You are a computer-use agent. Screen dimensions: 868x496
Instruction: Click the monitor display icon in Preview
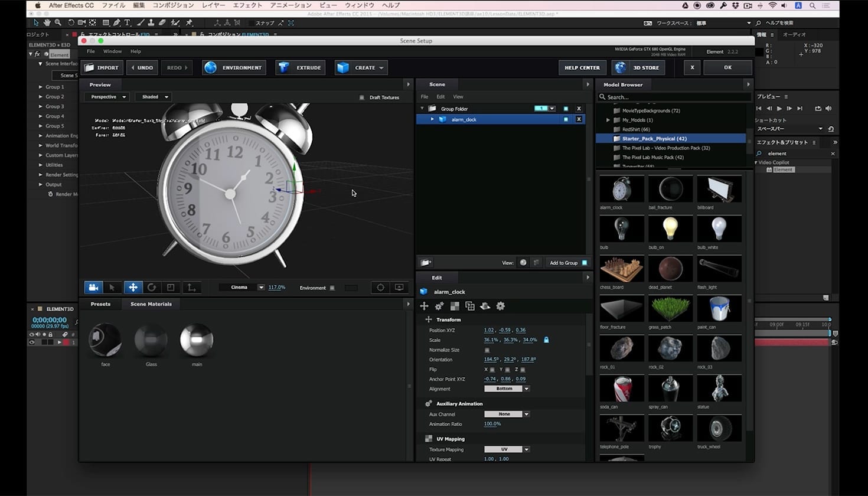click(399, 288)
